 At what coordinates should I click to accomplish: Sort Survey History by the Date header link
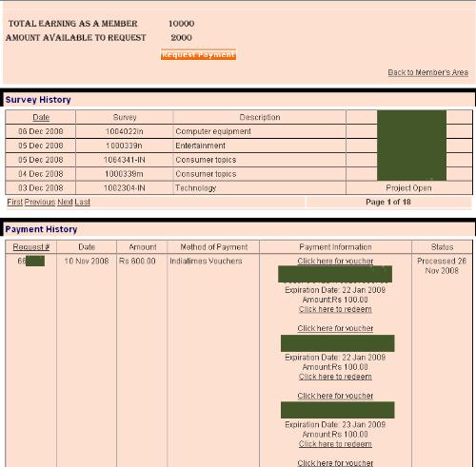(41, 117)
